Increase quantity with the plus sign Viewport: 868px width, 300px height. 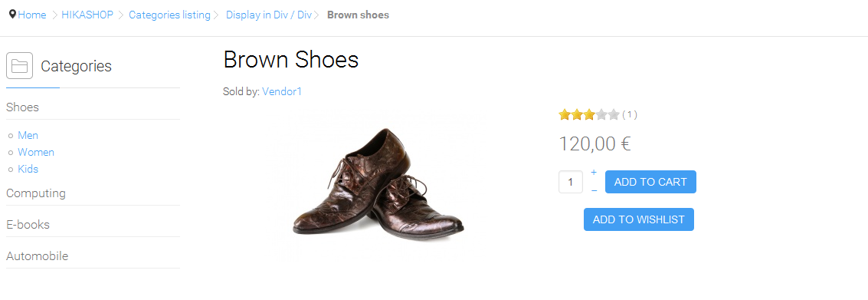tap(594, 173)
